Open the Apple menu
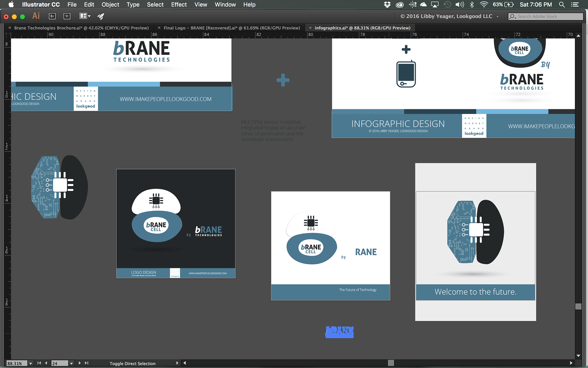This screenshot has height=368, width=588. 11,4
